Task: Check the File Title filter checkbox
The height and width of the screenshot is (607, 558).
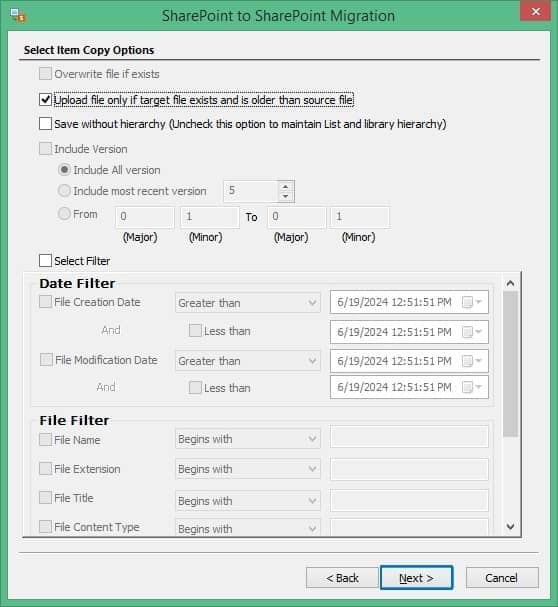Action: coord(45,497)
